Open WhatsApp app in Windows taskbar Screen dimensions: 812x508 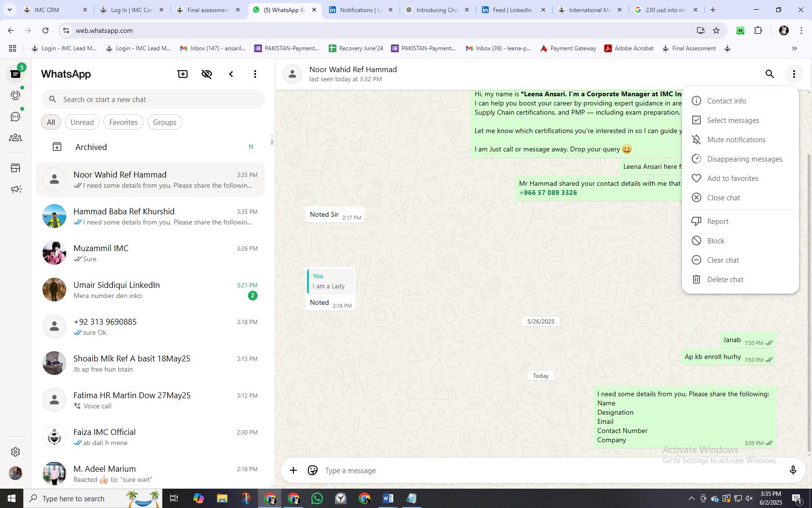click(x=317, y=498)
